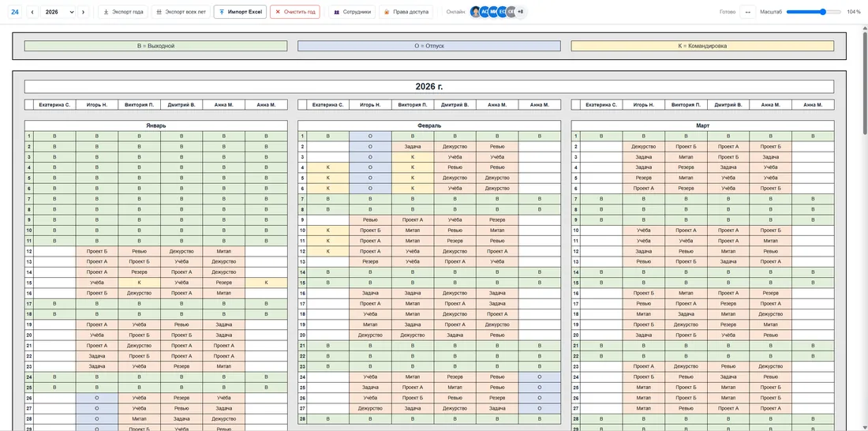Open the Сотрудники panel
Image resolution: width=868 pixels, height=431 pixels.
[352, 12]
